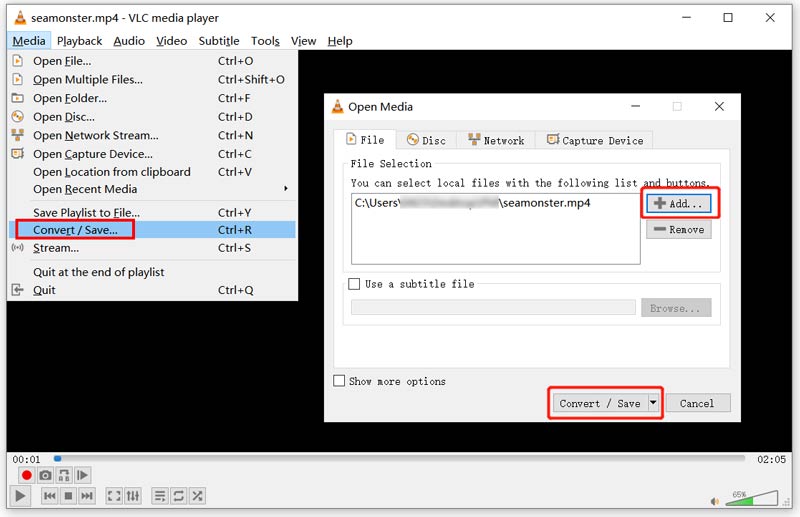Image resolution: width=800 pixels, height=517 pixels.
Task: Select Stream... in Media menu
Action: (x=153, y=248)
